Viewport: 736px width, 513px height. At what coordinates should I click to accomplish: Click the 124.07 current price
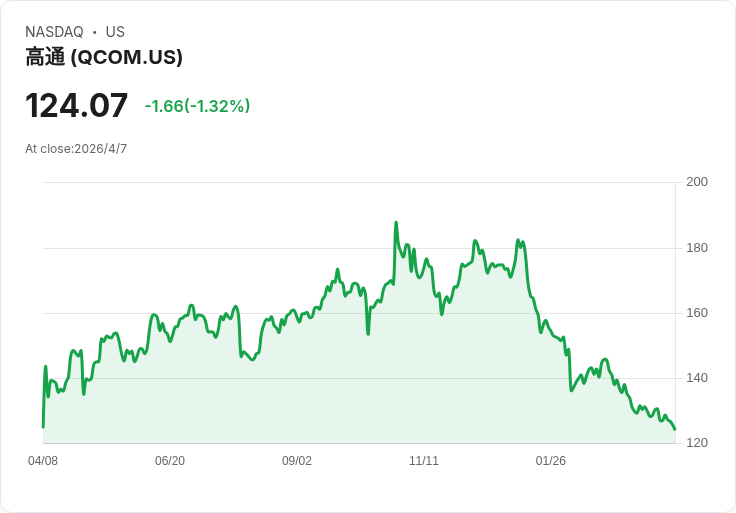(x=77, y=105)
